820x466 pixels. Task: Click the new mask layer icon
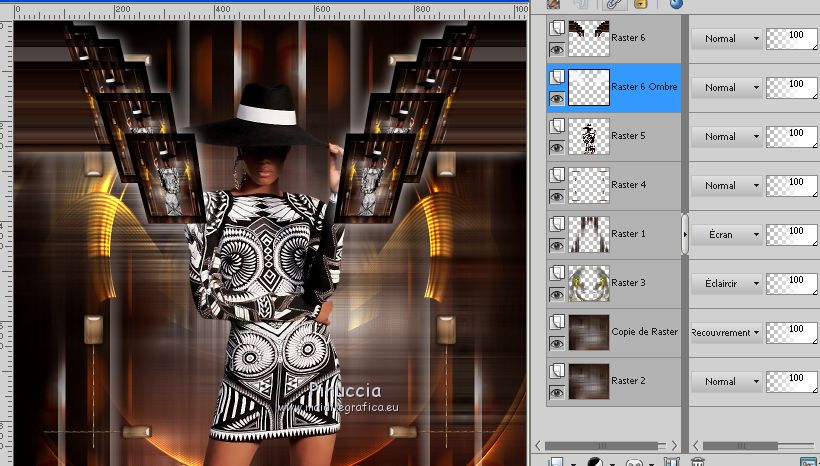pos(634,462)
